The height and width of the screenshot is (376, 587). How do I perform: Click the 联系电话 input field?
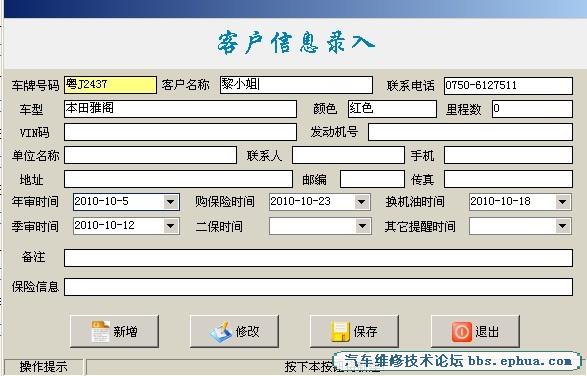pos(508,86)
